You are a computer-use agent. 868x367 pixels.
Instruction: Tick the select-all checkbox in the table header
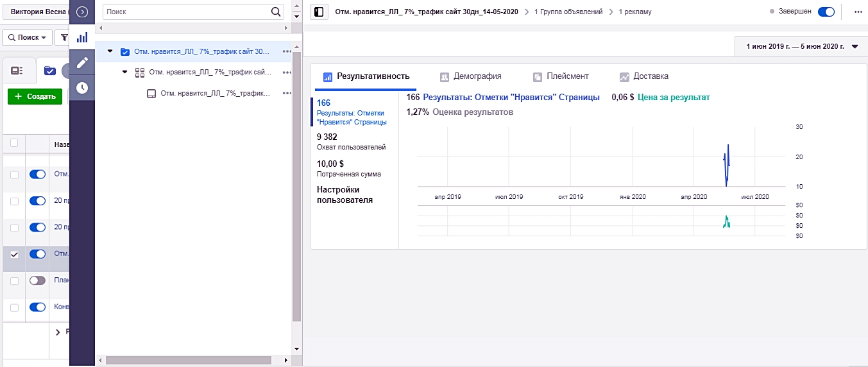pyautogui.click(x=14, y=143)
